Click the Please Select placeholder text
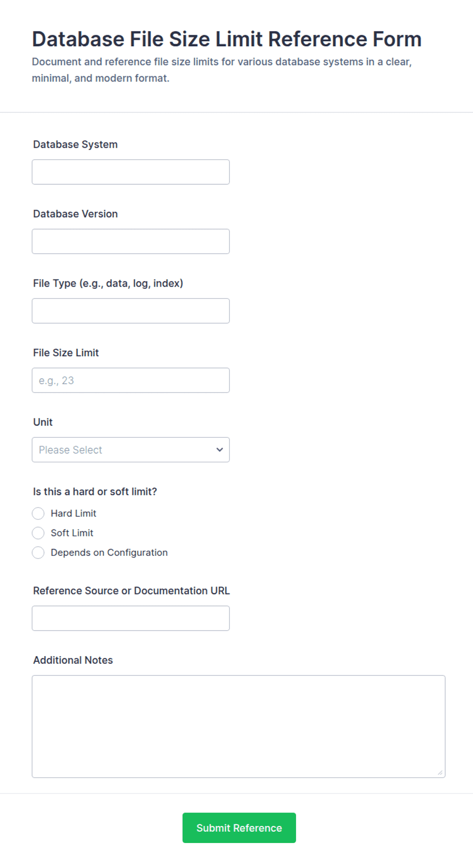The image size is (473, 868). tap(70, 450)
